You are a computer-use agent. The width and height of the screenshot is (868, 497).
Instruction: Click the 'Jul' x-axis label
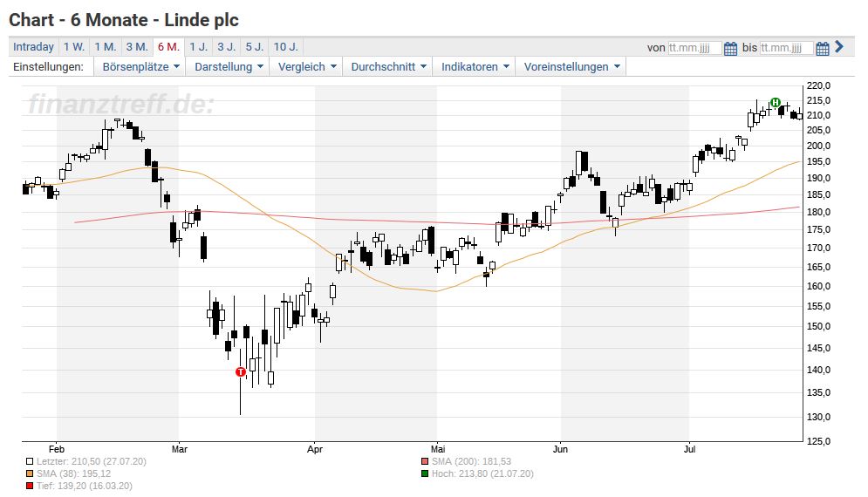point(689,449)
